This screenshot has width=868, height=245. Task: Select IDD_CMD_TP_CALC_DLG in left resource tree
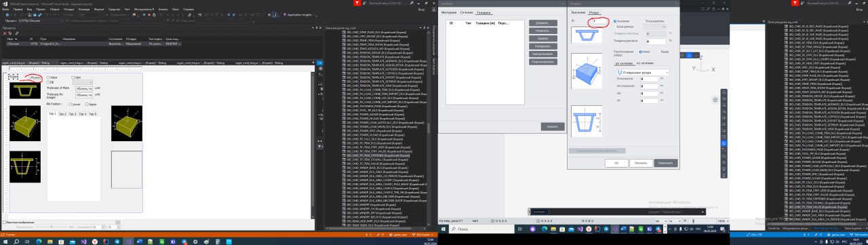tap(375, 139)
